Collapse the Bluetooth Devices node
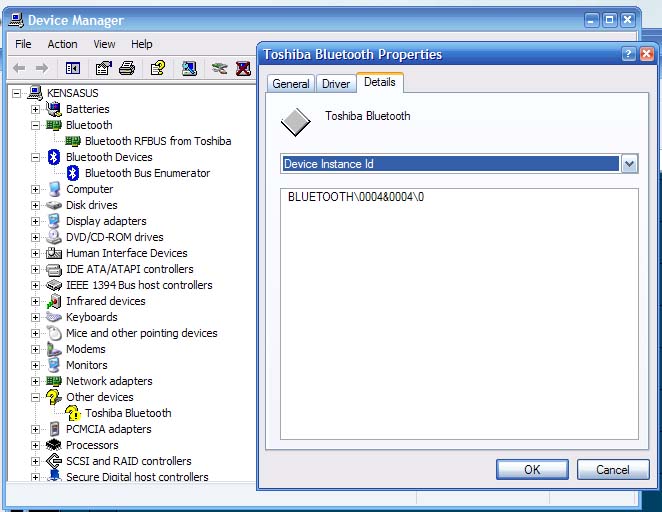Screen dimensions: 662x512 click(35, 157)
